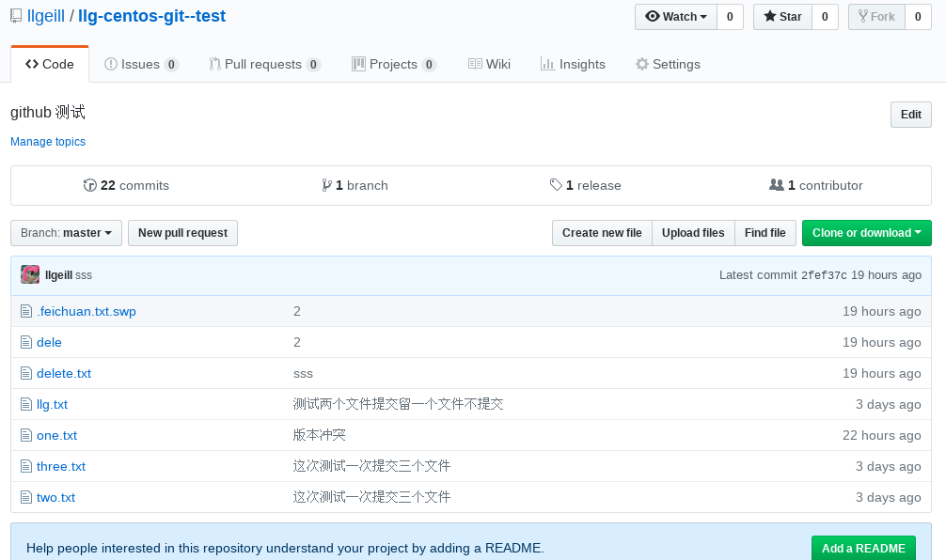Click the Add a README button
This screenshot has height=560, width=946.
[862, 549]
